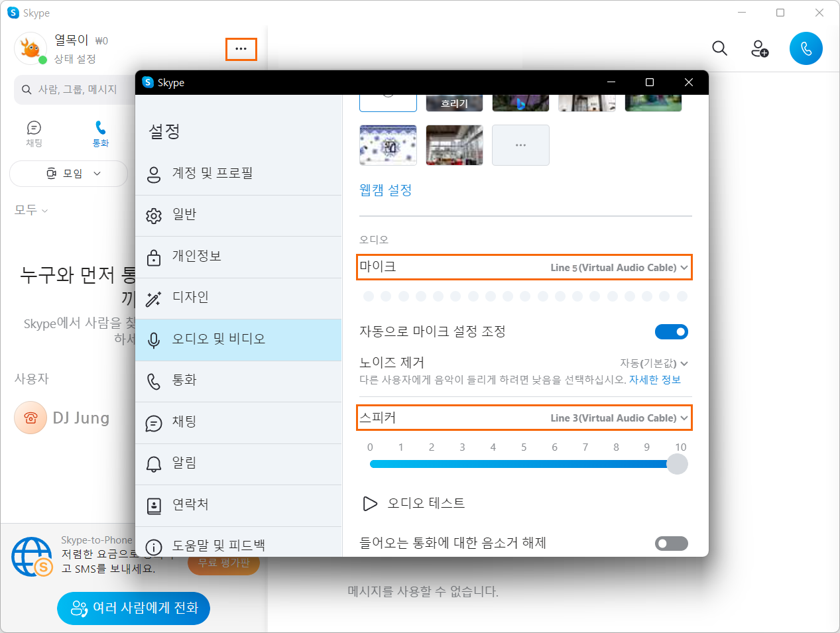Click the ₩0 Skype credit balance
The height and width of the screenshot is (633, 840).
(x=101, y=41)
